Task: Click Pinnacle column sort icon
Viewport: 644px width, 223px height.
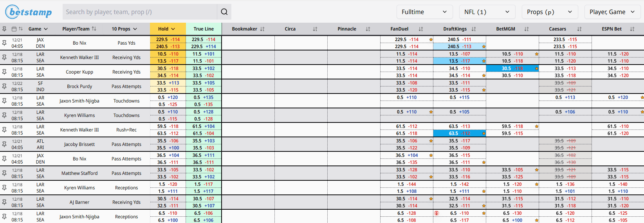Action: pos(368,29)
